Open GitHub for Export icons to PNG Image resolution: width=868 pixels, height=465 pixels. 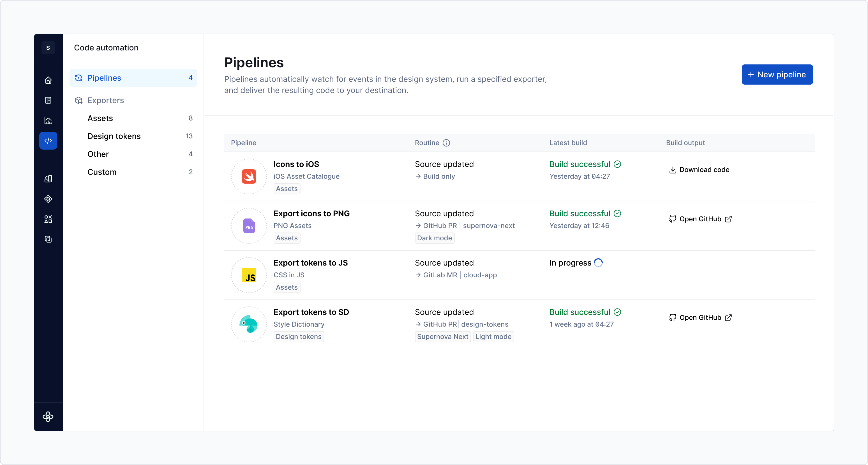pyautogui.click(x=700, y=219)
